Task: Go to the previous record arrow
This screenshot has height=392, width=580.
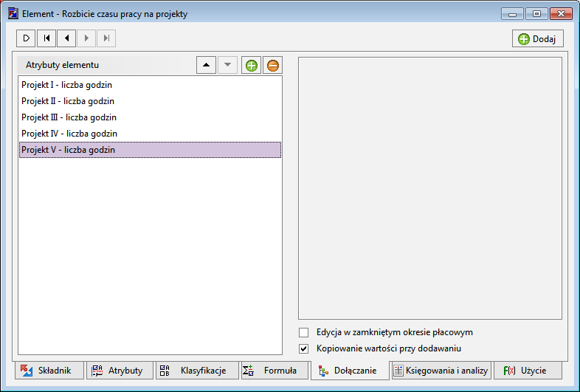Action: point(67,38)
